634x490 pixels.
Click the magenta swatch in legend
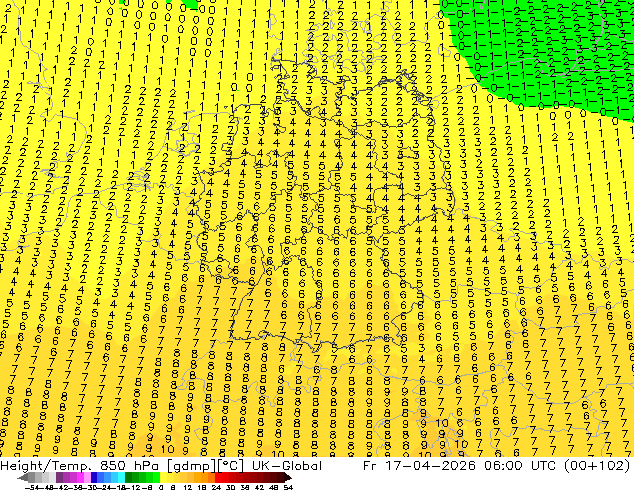pos(80,477)
